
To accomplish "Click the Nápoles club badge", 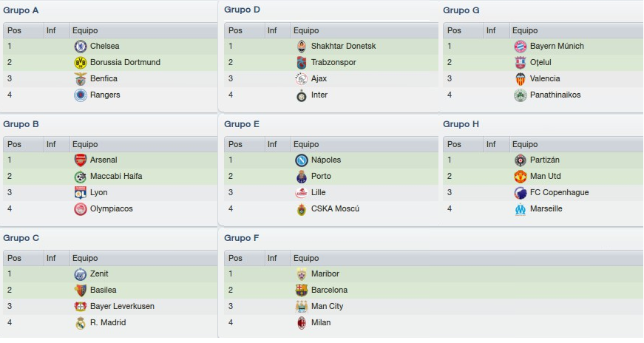I will [302, 160].
